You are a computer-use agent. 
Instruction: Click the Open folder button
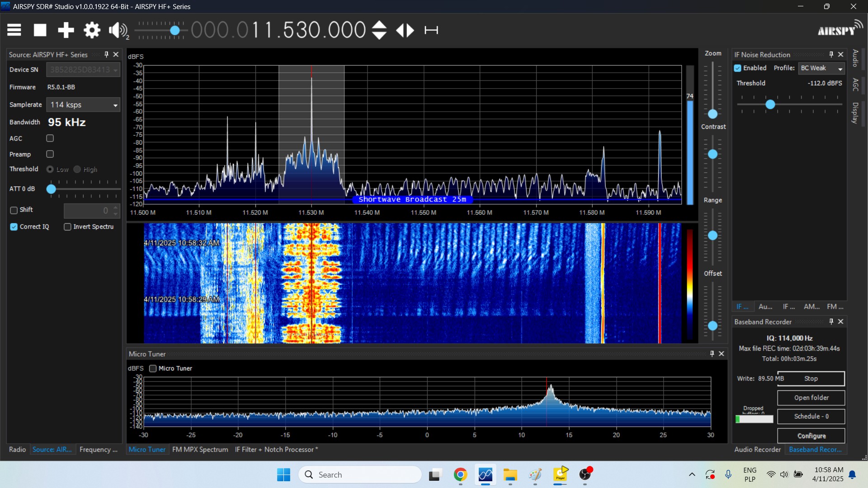coord(811,398)
